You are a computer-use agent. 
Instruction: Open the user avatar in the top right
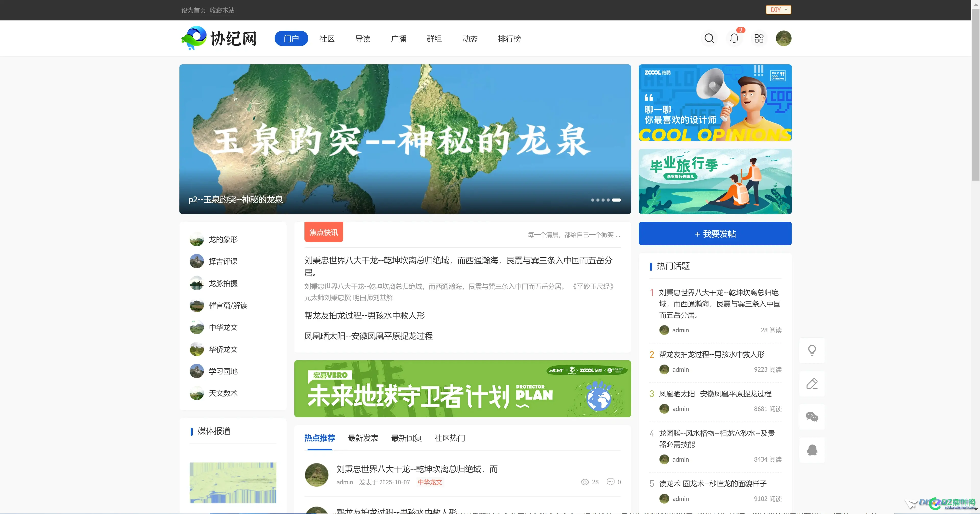[x=783, y=38]
